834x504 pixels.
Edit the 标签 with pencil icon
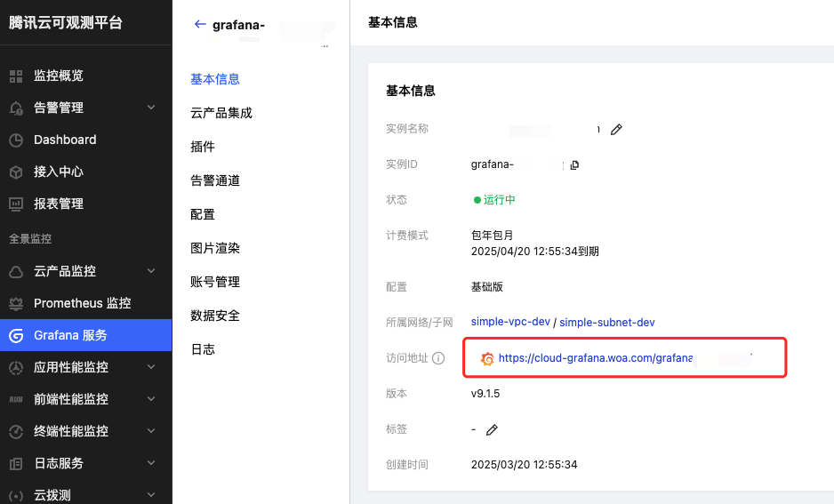coord(492,429)
